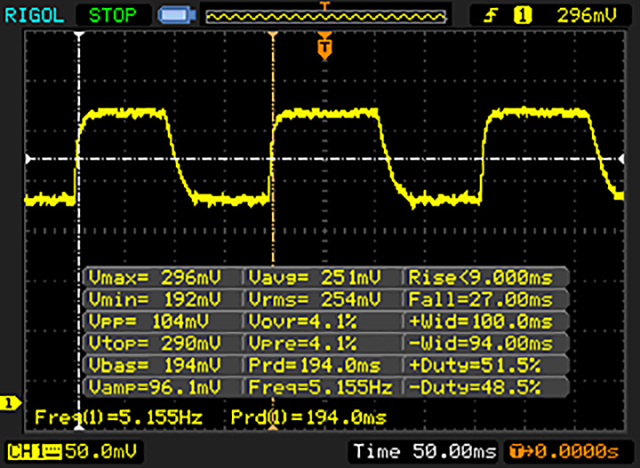
Task: Click the -Wid=94.00ms measurement
Action: point(481,343)
